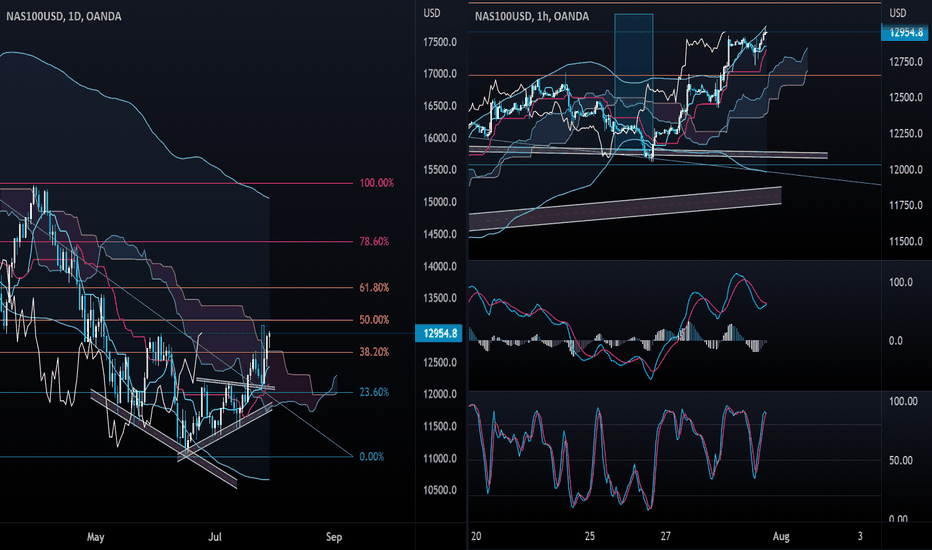Click the 23.60% Fibonacci level label
This screenshot has height=550, width=932.
tap(374, 392)
